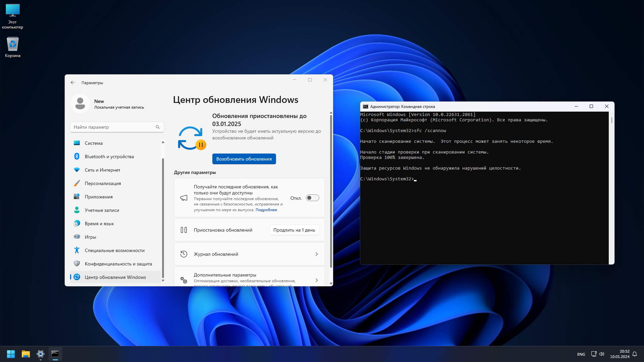Toggle getting latest updates switch
This screenshot has width=644, height=362.
click(x=312, y=198)
